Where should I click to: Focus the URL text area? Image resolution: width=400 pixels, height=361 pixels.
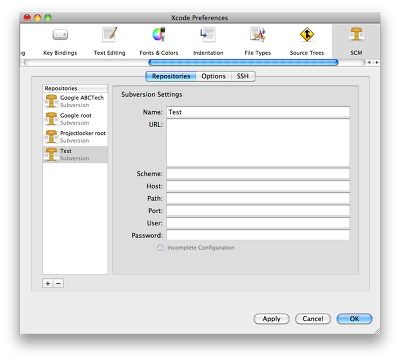(258, 143)
